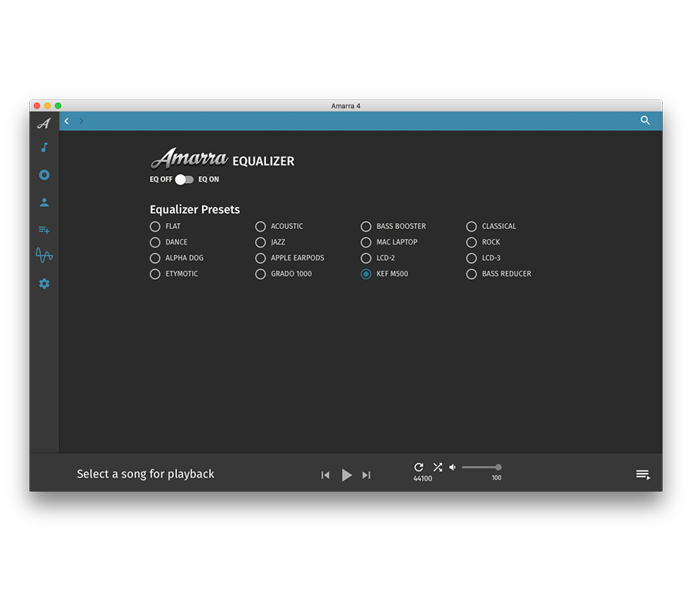Switch the EQ on/off toggle
The image size is (692, 616).
pos(185,179)
